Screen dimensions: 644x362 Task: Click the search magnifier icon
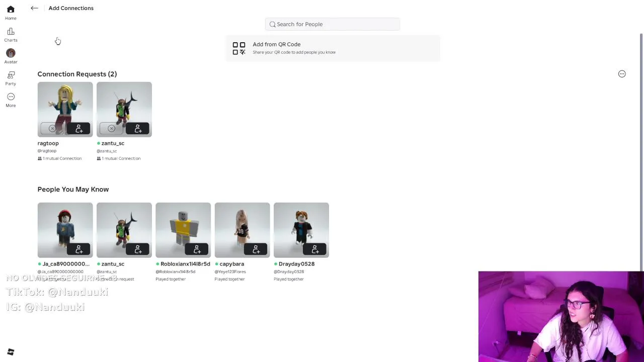[x=273, y=24]
